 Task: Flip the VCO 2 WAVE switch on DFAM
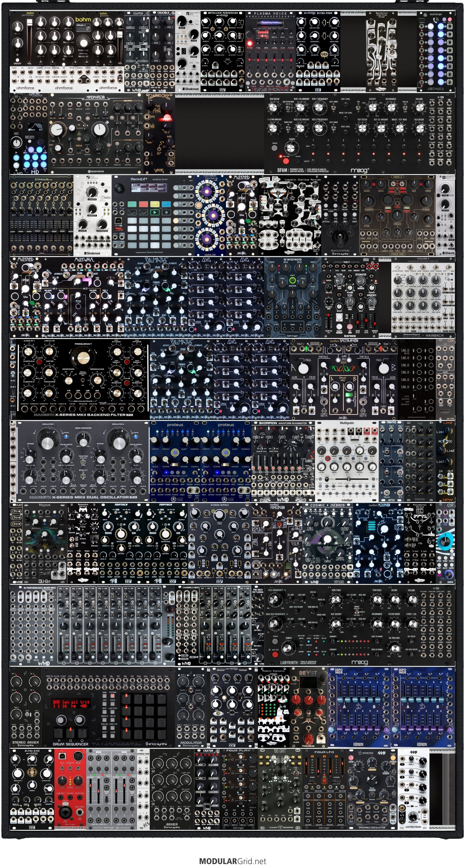click(x=333, y=128)
